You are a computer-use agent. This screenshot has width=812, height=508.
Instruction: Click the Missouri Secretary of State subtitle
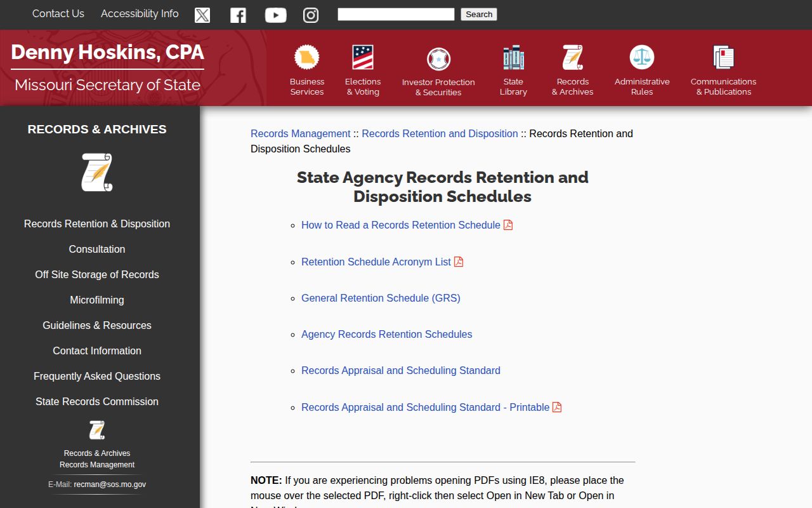(107, 85)
